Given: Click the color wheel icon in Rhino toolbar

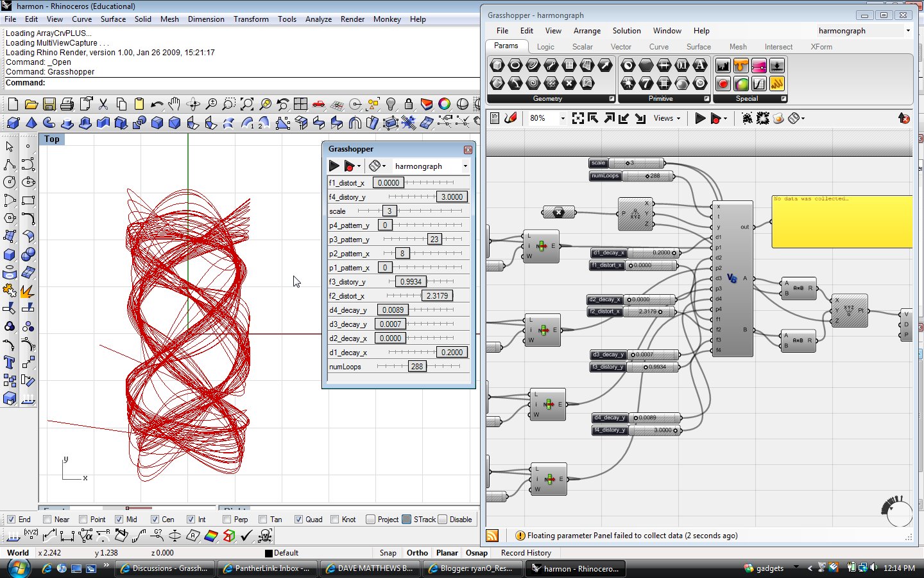Looking at the screenshot, I should coord(445,104).
